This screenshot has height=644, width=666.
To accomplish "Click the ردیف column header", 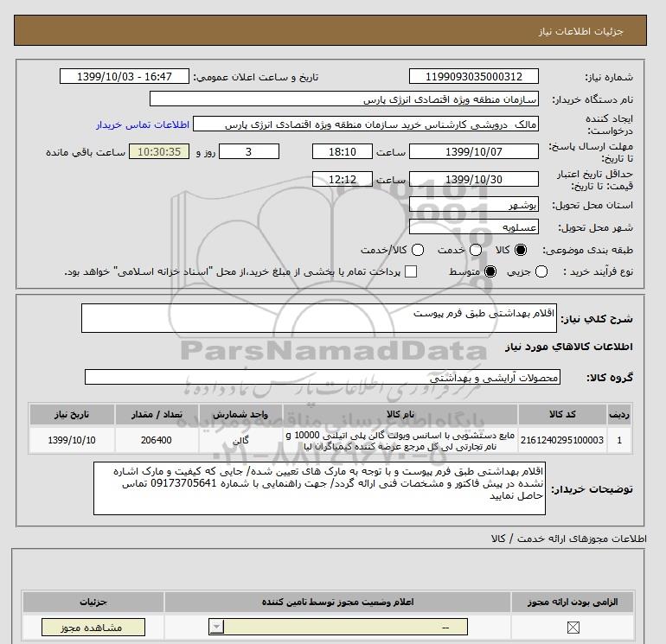I will (x=619, y=415).
